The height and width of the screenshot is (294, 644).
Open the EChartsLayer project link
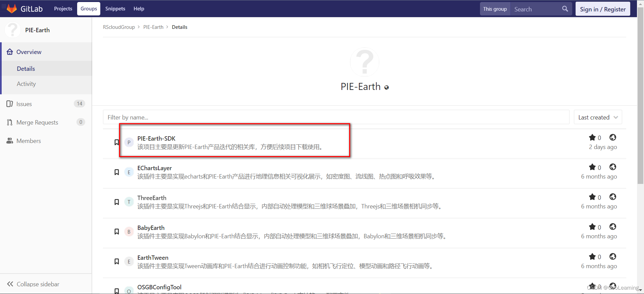[154, 168]
